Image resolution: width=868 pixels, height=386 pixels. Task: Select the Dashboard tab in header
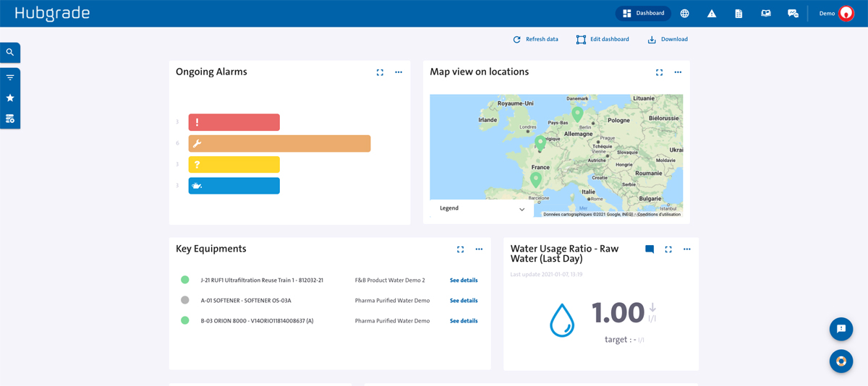pyautogui.click(x=643, y=14)
